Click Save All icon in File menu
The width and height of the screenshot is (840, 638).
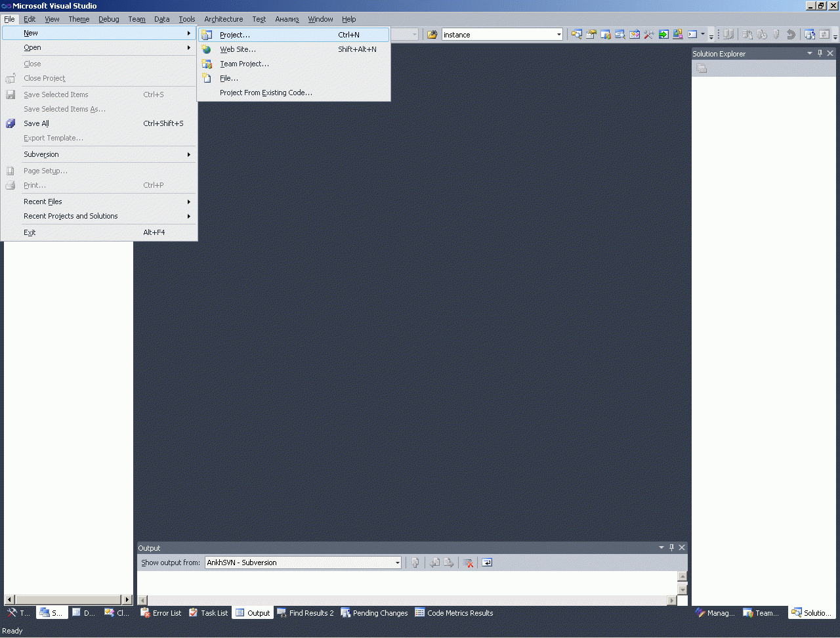[x=10, y=123]
